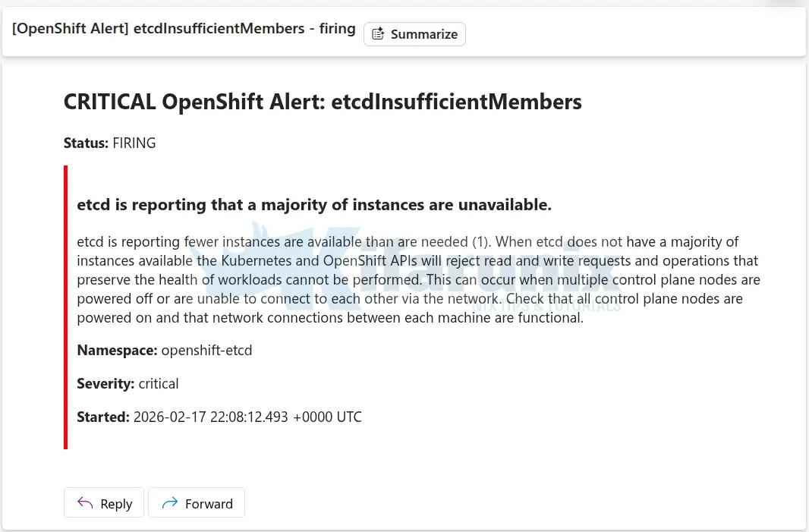The image size is (809, 532).
Task: Click the reply icon in the bottom toolbar
Action: click(x=83, y=502)
